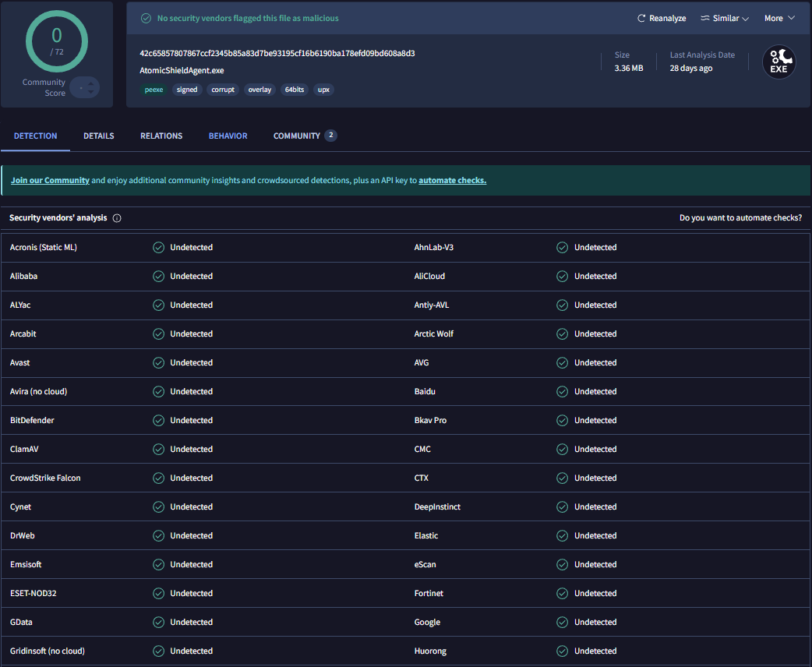Open the RELATIONS tab
812x667 pixels.
click(x=161, y=136)
